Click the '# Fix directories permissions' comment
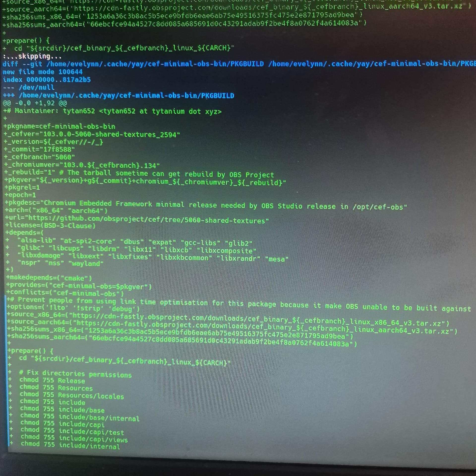Viewport: 476px width, 476px height. point(70,374)
